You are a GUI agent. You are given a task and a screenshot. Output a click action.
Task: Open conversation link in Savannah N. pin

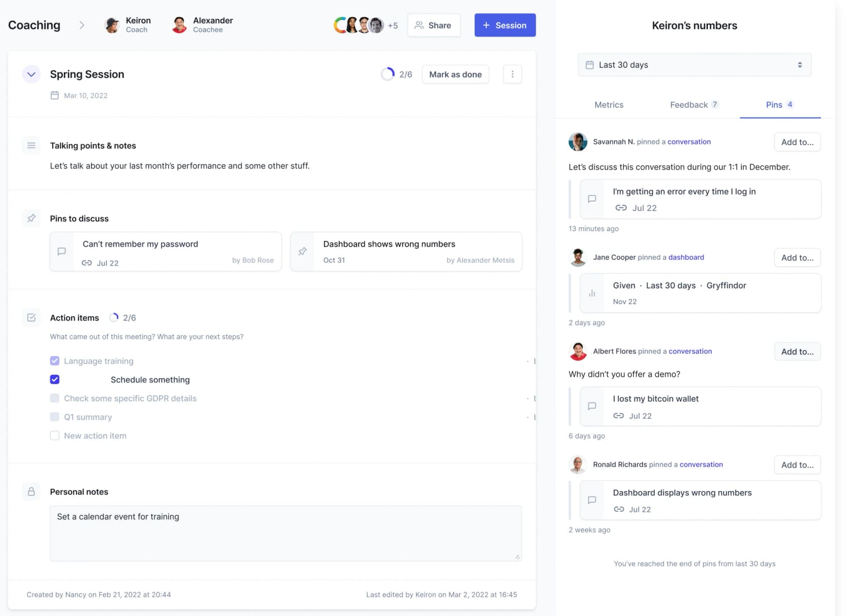(x=689, y=142)
